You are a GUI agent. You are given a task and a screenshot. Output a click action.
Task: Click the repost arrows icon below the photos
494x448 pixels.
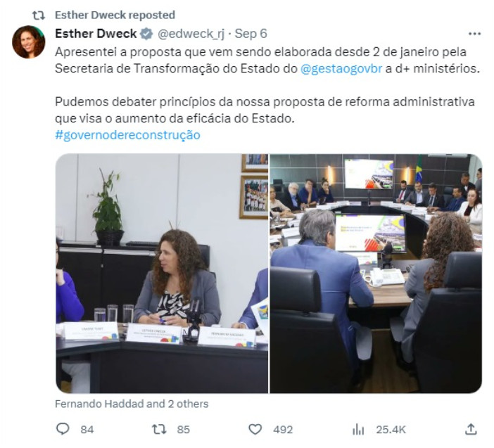point(159,430)
